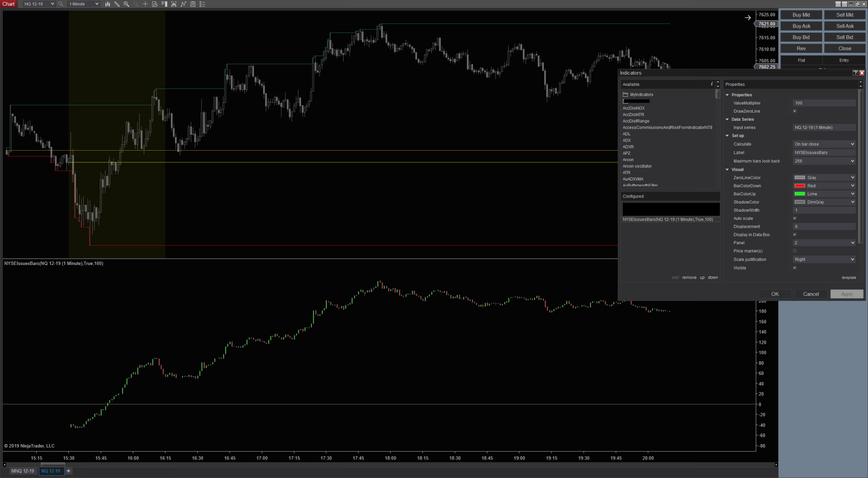Open the bar type chart style icon

[x=108, y=4]
